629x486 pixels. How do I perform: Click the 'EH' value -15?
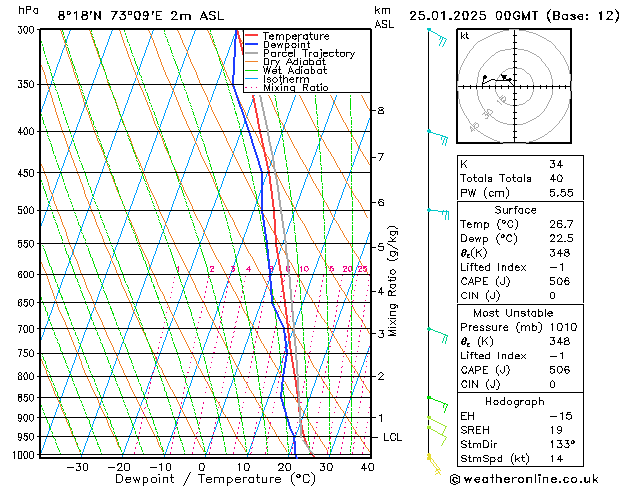pos(561,416)
